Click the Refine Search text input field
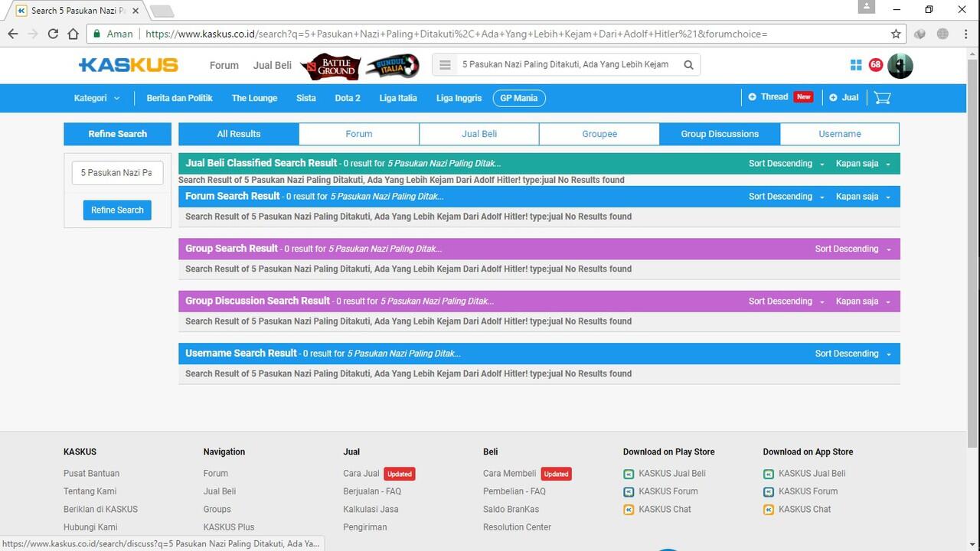 point(117,173)
